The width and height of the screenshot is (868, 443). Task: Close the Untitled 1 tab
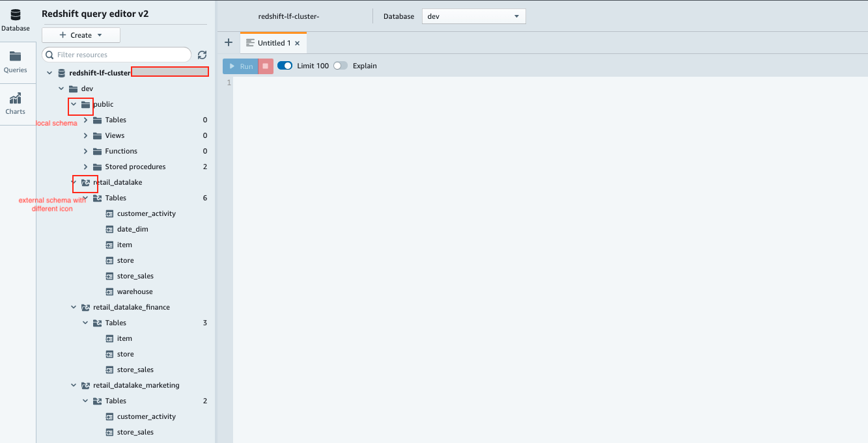(x=298, y=44)
